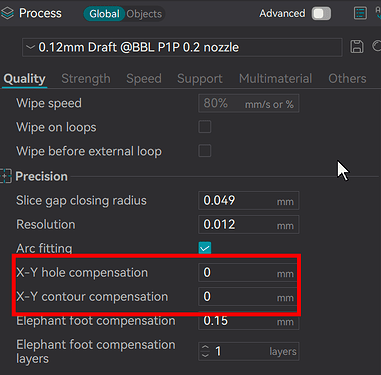Switch to the Speed tab
The width and height of the screenshot is (381, 375).
coord(144,79)
